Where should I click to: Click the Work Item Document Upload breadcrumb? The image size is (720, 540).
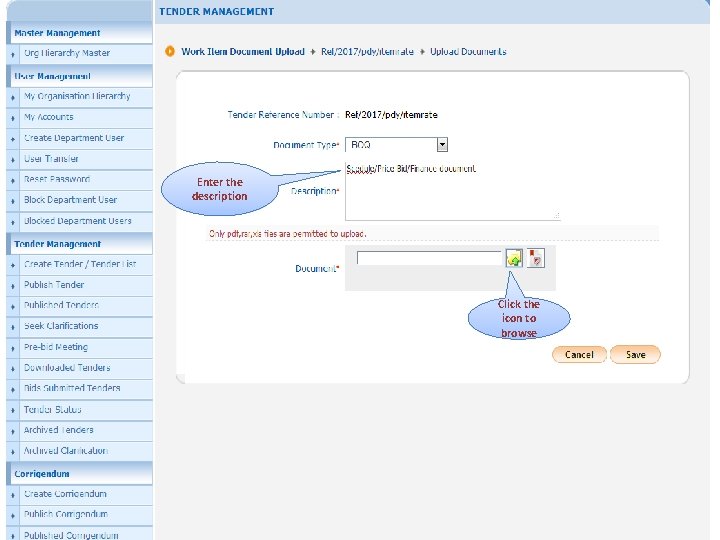tap(243, 51)
